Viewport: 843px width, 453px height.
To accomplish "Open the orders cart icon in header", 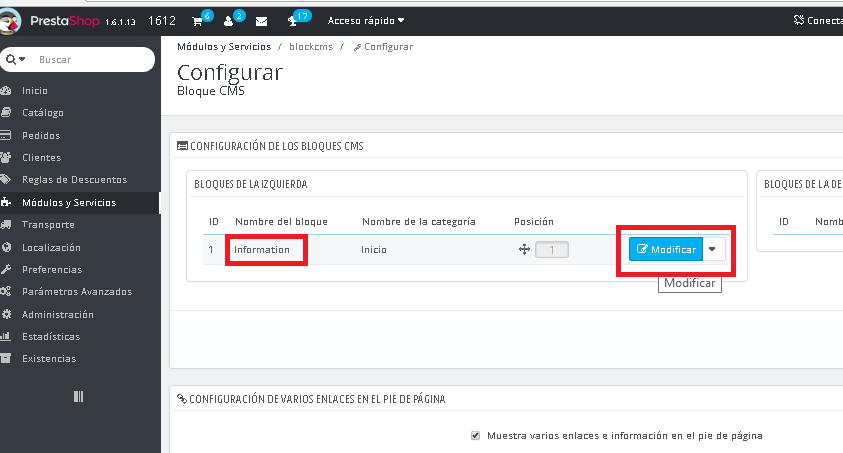I will pos(198,20).
